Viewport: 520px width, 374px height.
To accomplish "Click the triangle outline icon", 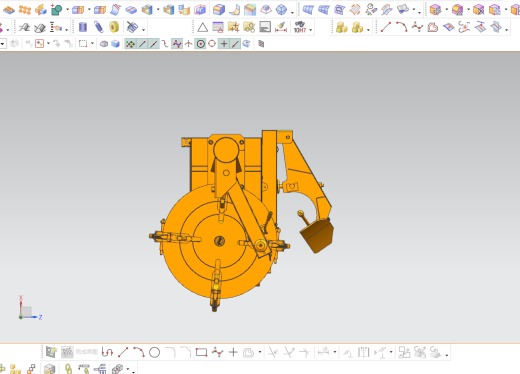I will click(202, 27).
